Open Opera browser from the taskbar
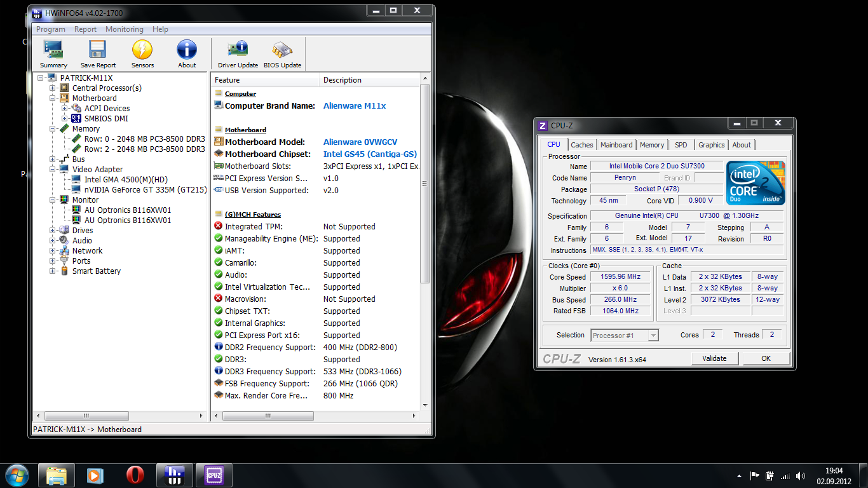Viewport: 868px width, 488px height. pyautogui.click(x=135, y=475)
